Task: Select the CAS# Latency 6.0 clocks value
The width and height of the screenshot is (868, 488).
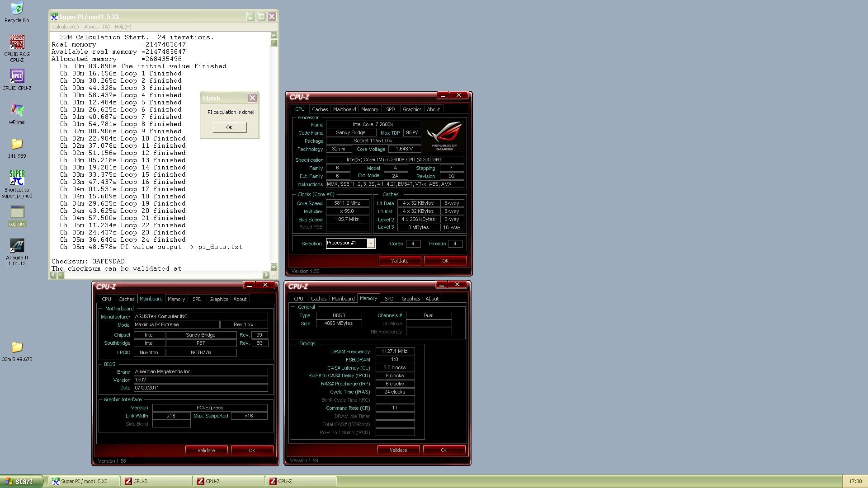Action: click(x=395, y=368)
